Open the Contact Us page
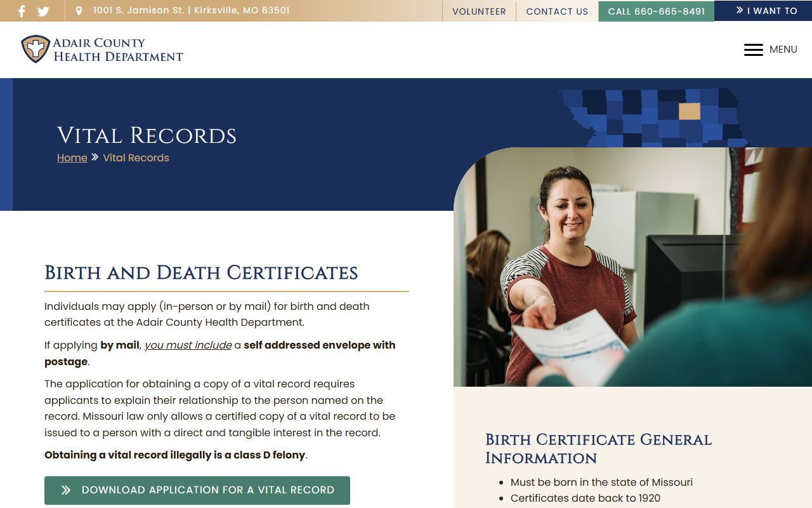 pos(557,11)
